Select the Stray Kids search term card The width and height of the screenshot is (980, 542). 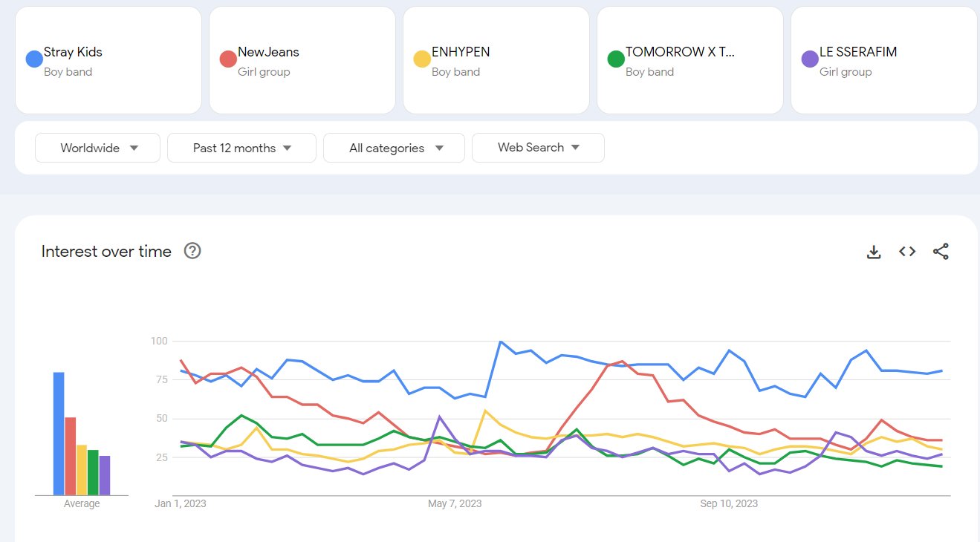click(x=108, y=60)
